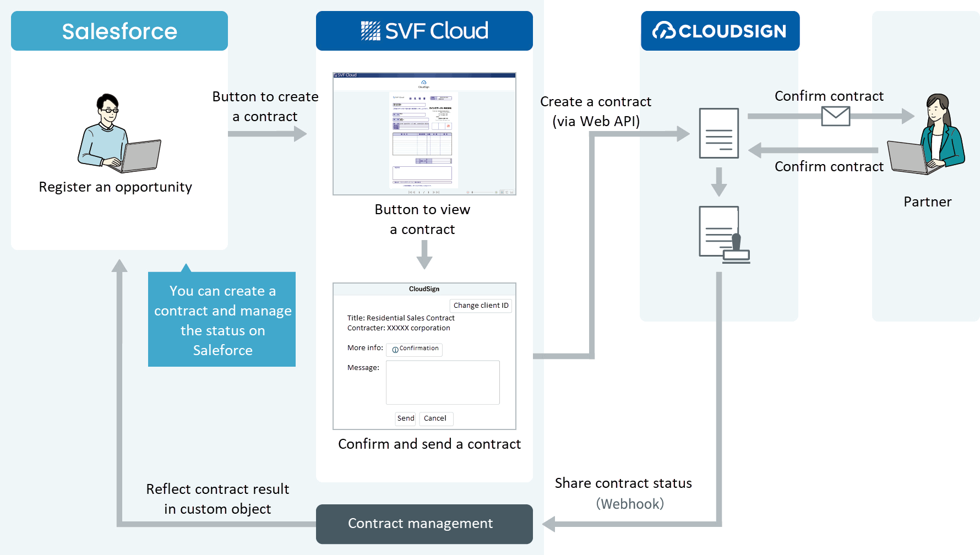Click the 'Create a contract (via Web API)' label

pyautogui.click(x=596, y=112)
